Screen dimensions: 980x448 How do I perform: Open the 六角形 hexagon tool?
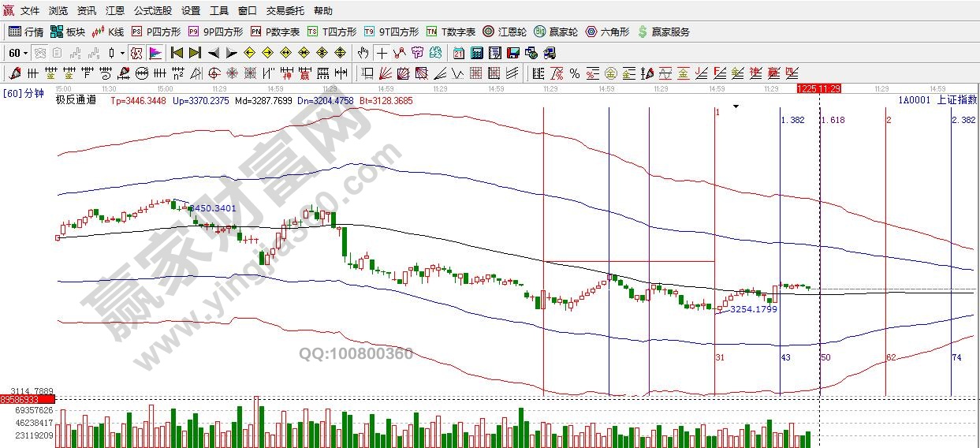pos(607,32)
